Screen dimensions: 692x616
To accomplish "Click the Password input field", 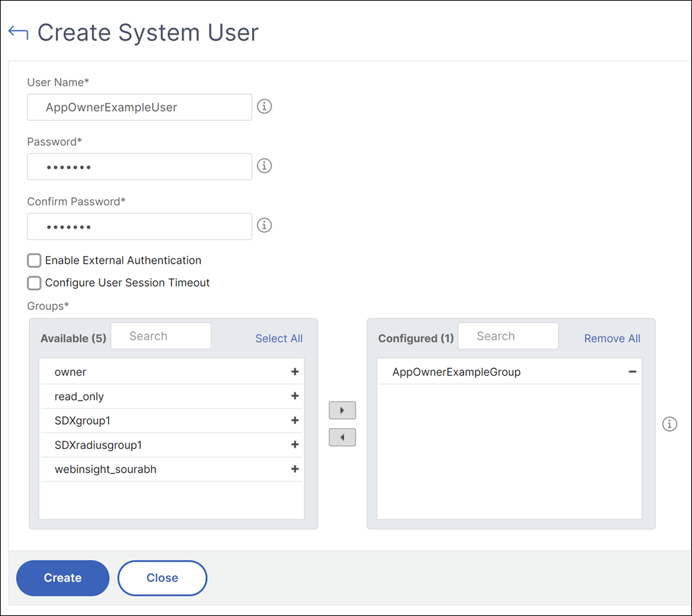I will [140, 166].
